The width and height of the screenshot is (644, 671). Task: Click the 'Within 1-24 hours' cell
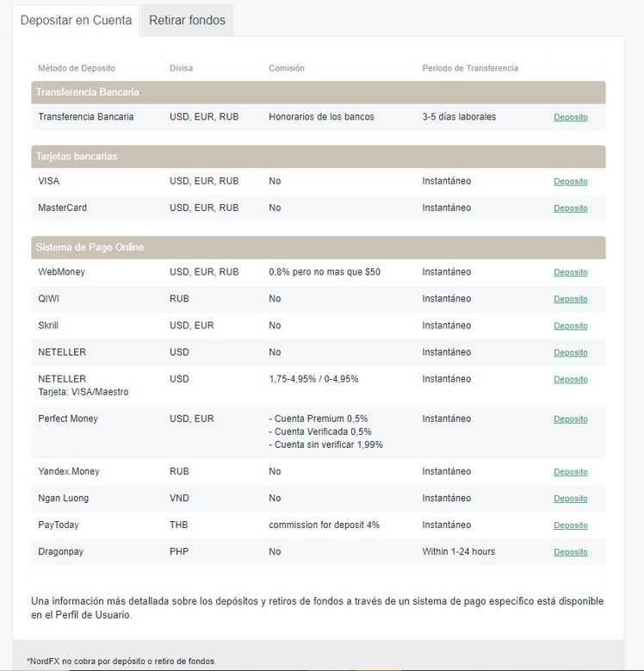459,551
